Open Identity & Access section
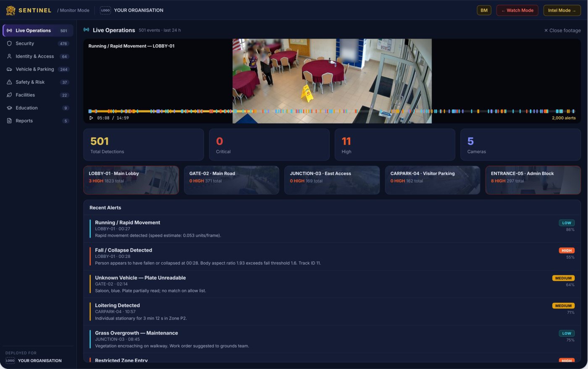 coord(38,56)
